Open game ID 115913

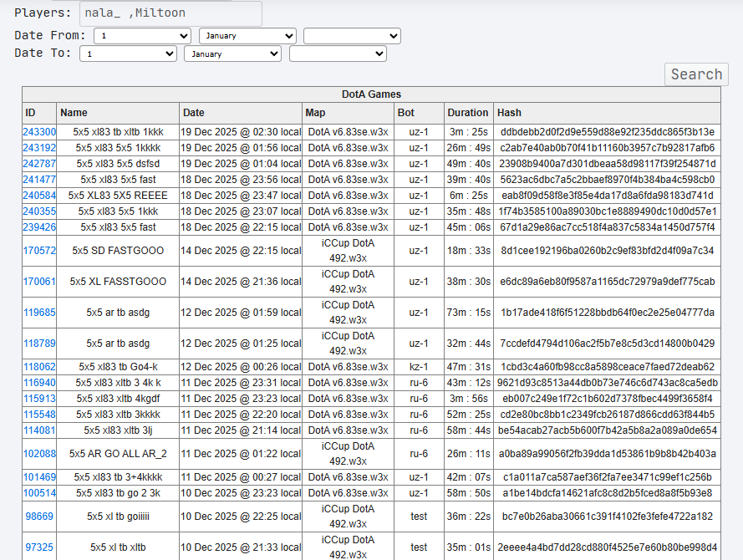[x=39, y=399]
